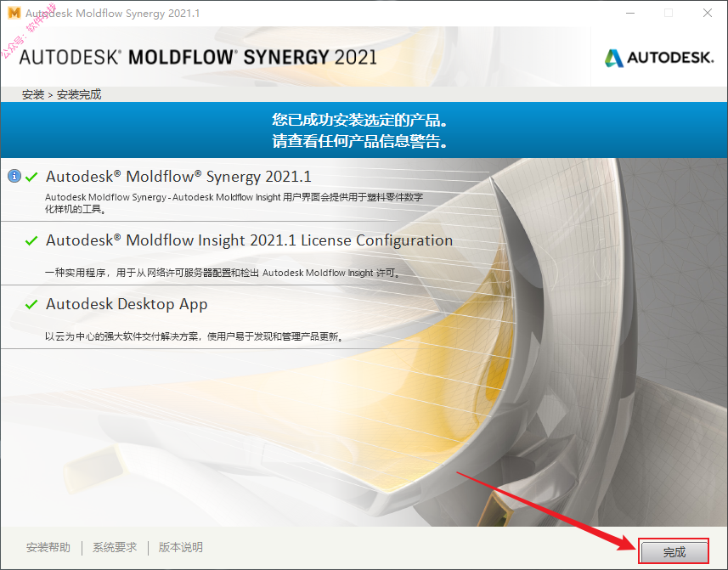The image size is (728, 570).
Task: Click the License Configuration description about 网络许可服务器
Action: click(223, 273)
